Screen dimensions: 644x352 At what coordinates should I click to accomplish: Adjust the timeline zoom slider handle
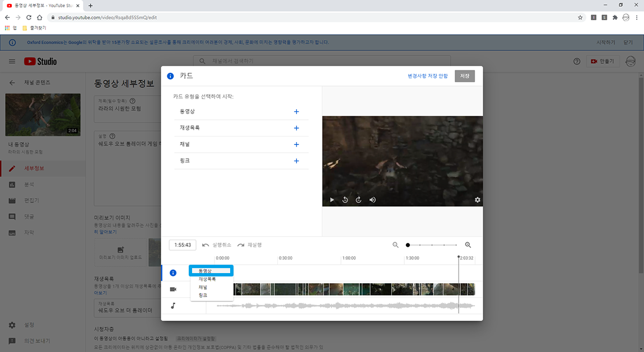click(x=408, y=245)
